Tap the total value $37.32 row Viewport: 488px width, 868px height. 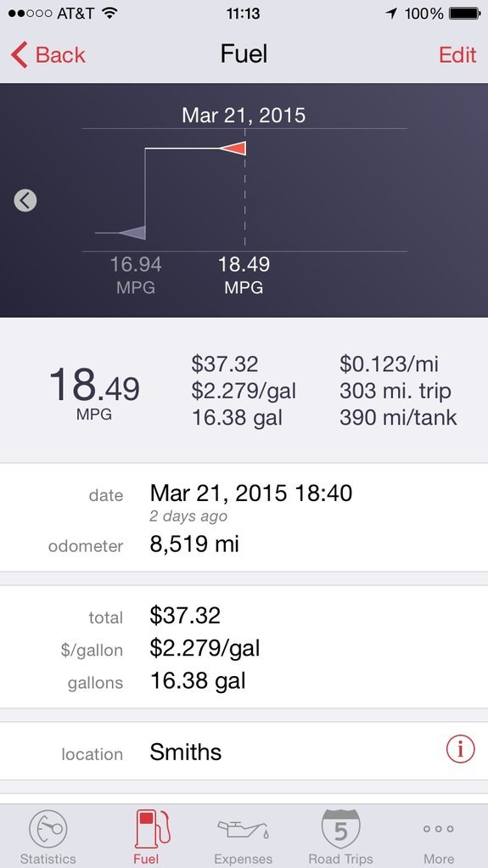[244, 615]
